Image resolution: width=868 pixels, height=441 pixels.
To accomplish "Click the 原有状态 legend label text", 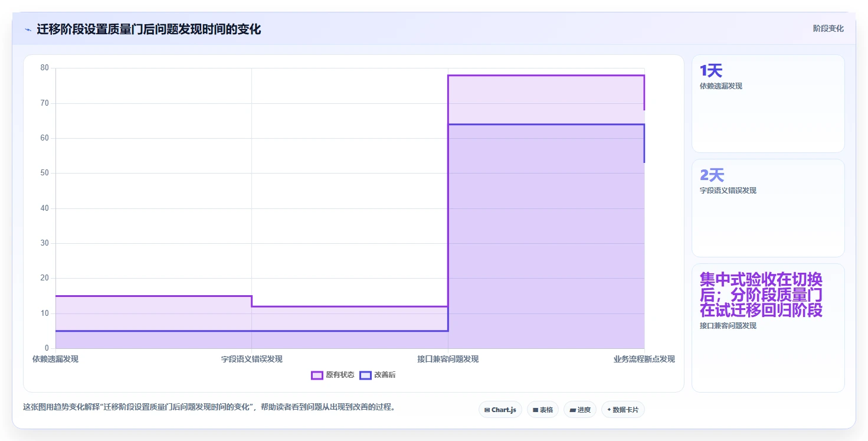I will point(340,375).
